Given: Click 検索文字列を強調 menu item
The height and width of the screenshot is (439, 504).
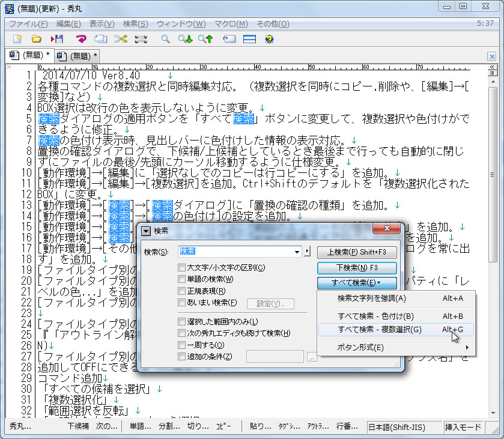Looking at the screenshot, I should point(396,298).
